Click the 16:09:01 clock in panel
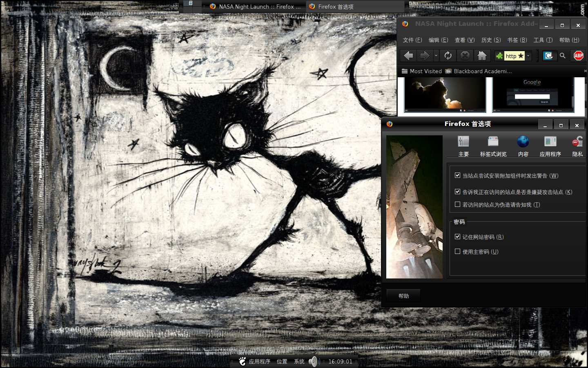 (340, 361)
